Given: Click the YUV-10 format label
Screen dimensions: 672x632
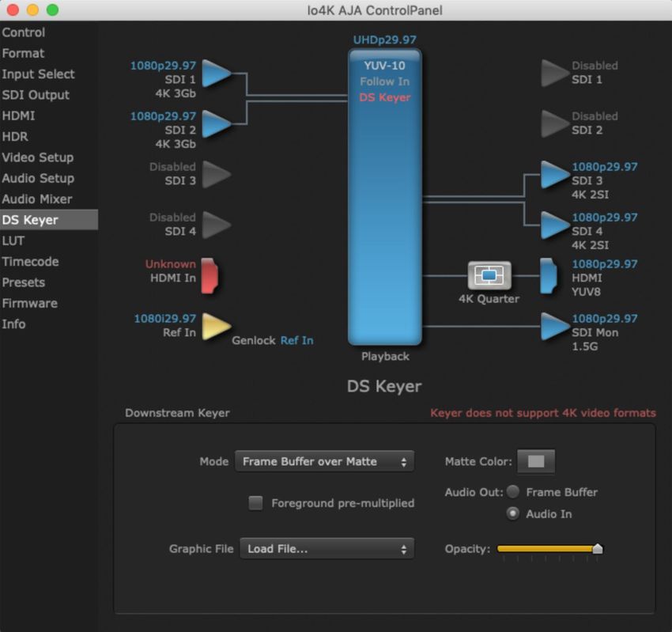Looking at the screenshot, I should [x=384, y=66].
